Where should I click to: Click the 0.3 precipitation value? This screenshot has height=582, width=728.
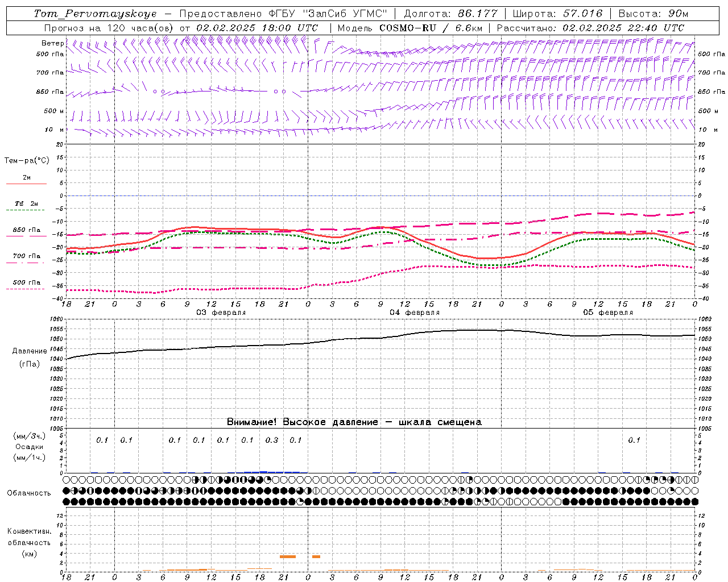point(272,440)
